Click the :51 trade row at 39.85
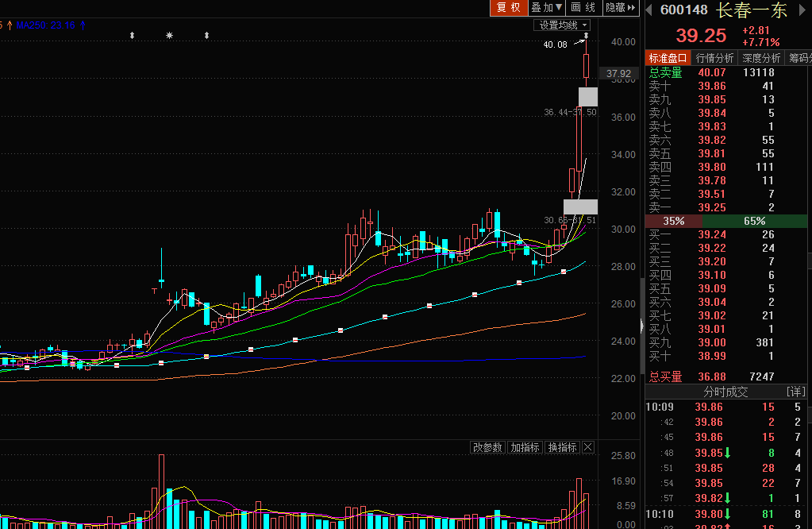Image resolution: width=812 pixels, height=529 pixels. coord(726,468)
